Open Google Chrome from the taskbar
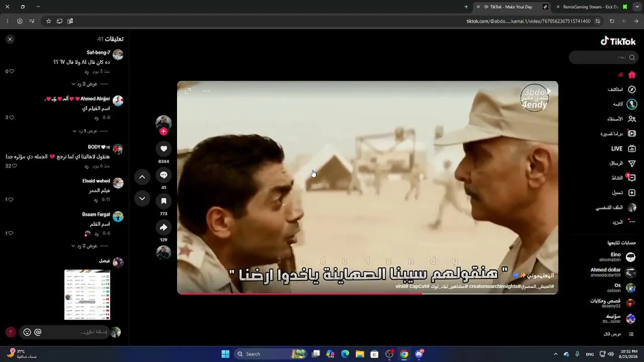Image resolution: width=644 pixels, height=362 pixels. pyautogui.click(x=404, y=354)
